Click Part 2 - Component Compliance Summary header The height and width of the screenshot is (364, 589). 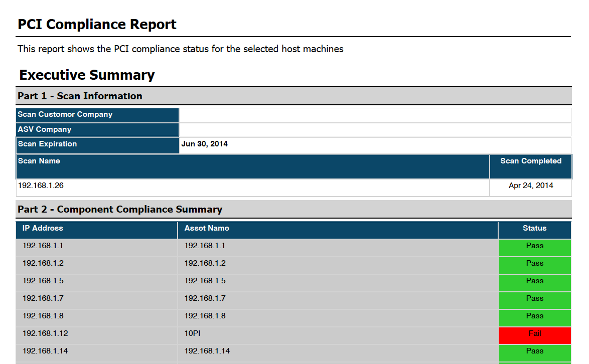coord(120,210)
